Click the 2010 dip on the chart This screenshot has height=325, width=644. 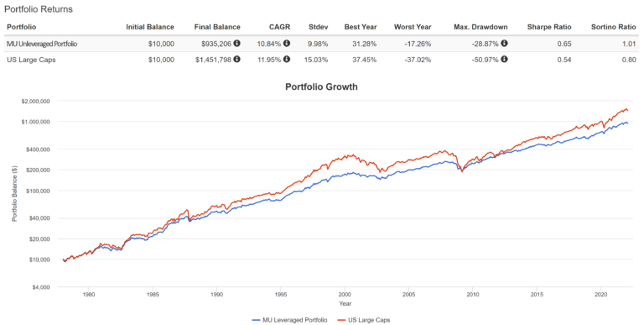(x=462, y=170)
